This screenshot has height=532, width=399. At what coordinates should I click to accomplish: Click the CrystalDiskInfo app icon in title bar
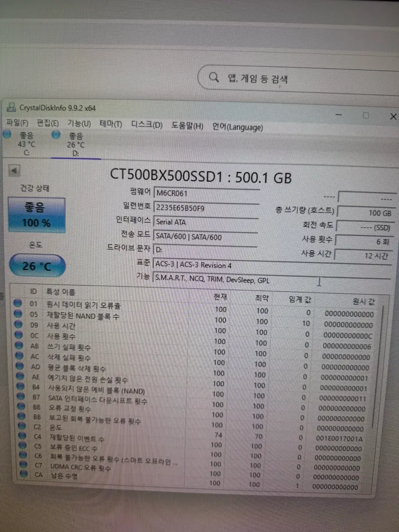click(x=11, y=107)
